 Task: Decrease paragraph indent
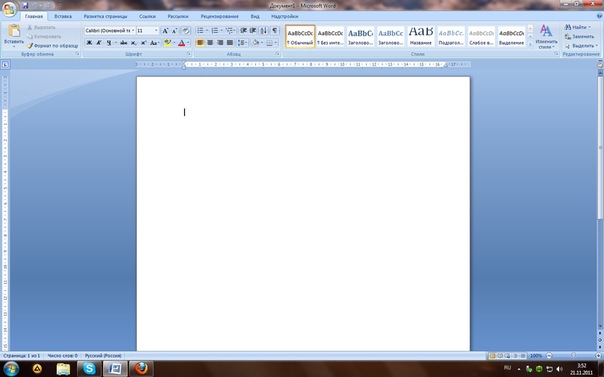tap(243, 30)
